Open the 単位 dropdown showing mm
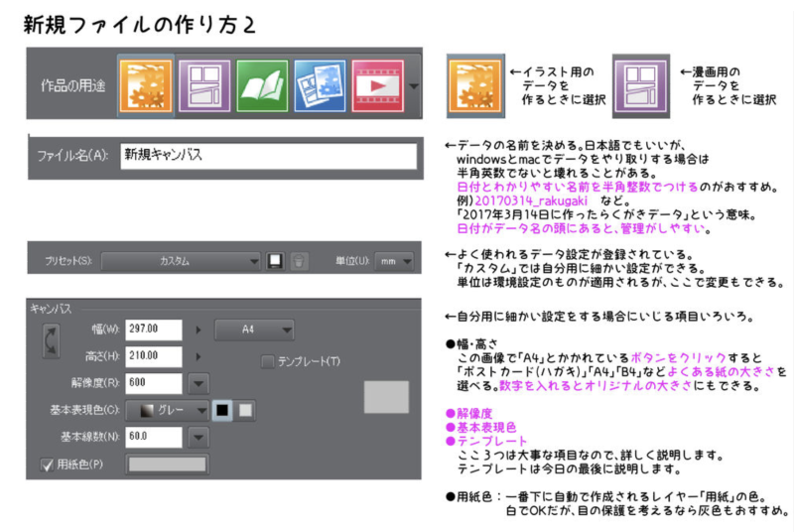The height and width of the screenshot is (532, 794). (x=394, y=261)
